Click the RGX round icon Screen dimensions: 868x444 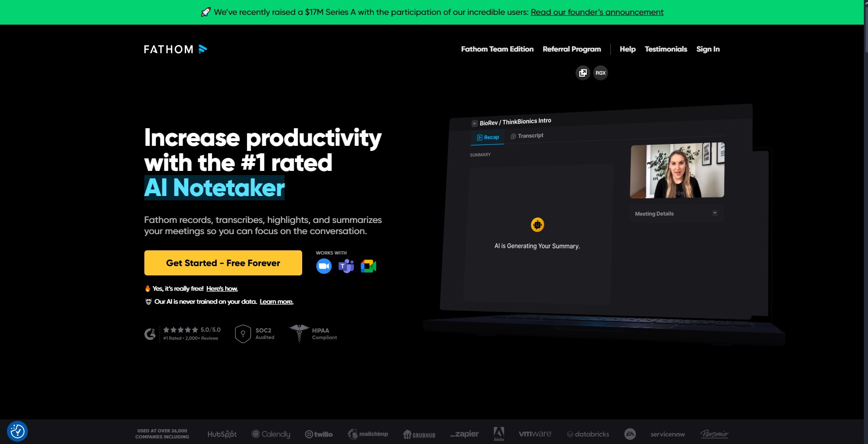601,73
